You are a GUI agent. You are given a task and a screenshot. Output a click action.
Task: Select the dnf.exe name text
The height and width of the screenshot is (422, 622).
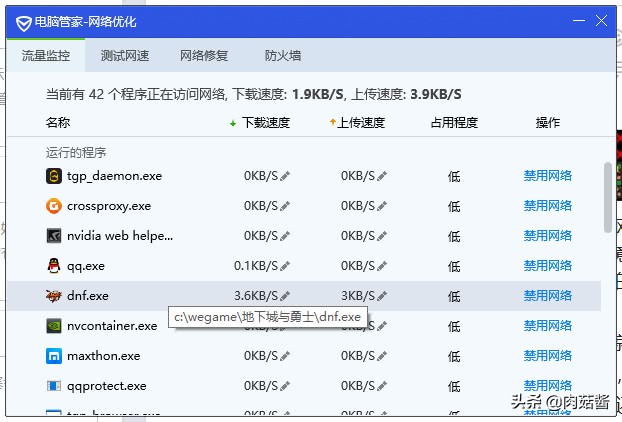pyautogui.click(x=88, y=296)
